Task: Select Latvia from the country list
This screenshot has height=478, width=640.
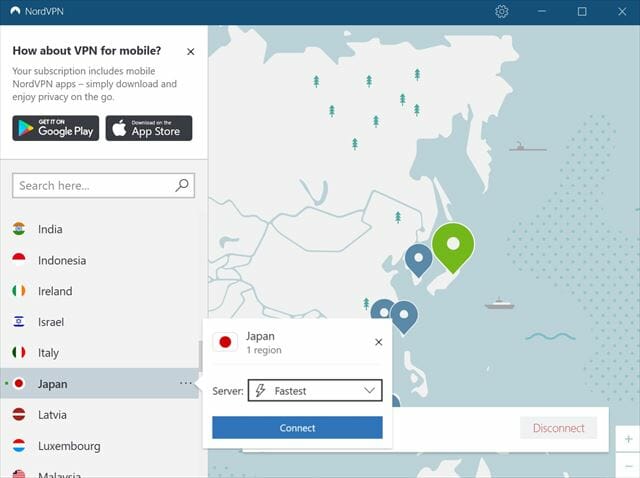Action: click(51, 415)
